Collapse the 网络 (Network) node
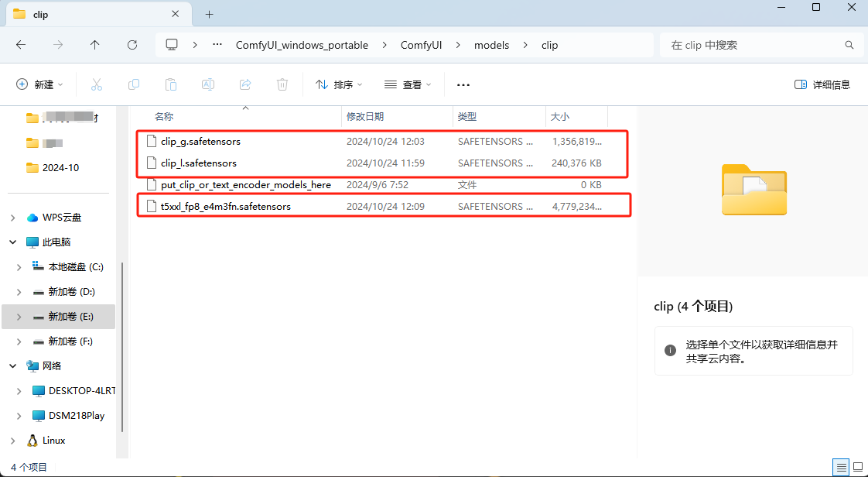This screenshot has width=868, height=477. click(x=12, y=365)
